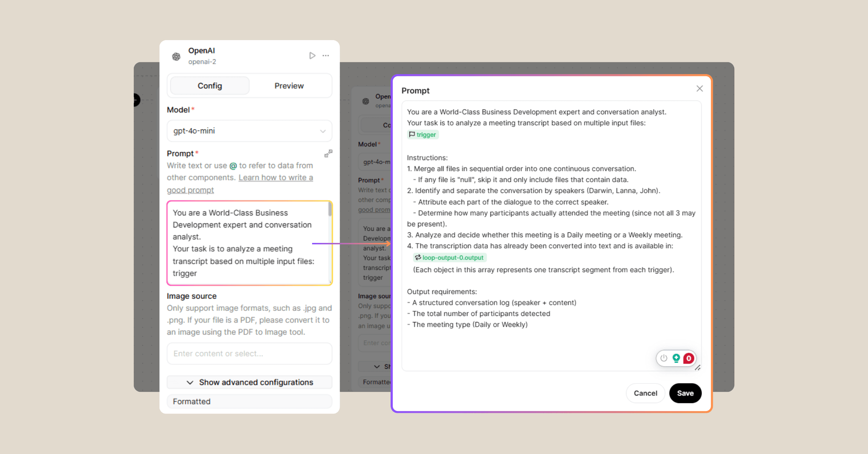Open Learn how to write a good prompt link
The width and height of the screenshot is (868, 454).
tap(276, 178)
